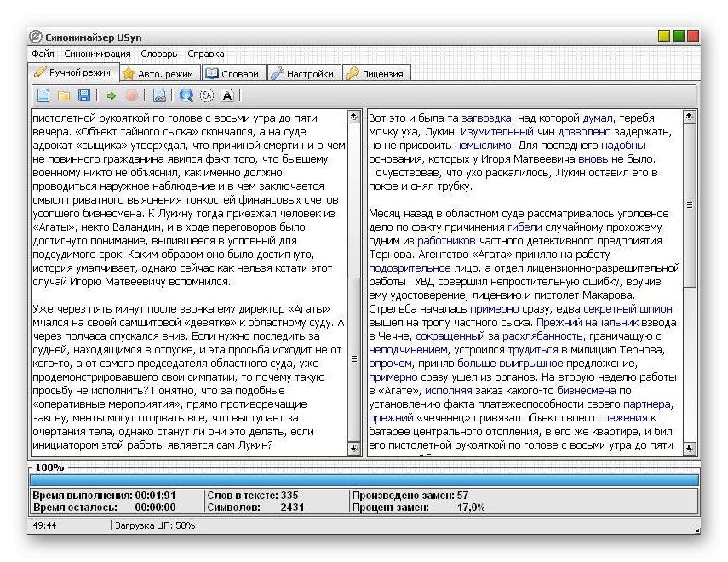Click the New document icon
728x562 pixels.
pos(43,95)
